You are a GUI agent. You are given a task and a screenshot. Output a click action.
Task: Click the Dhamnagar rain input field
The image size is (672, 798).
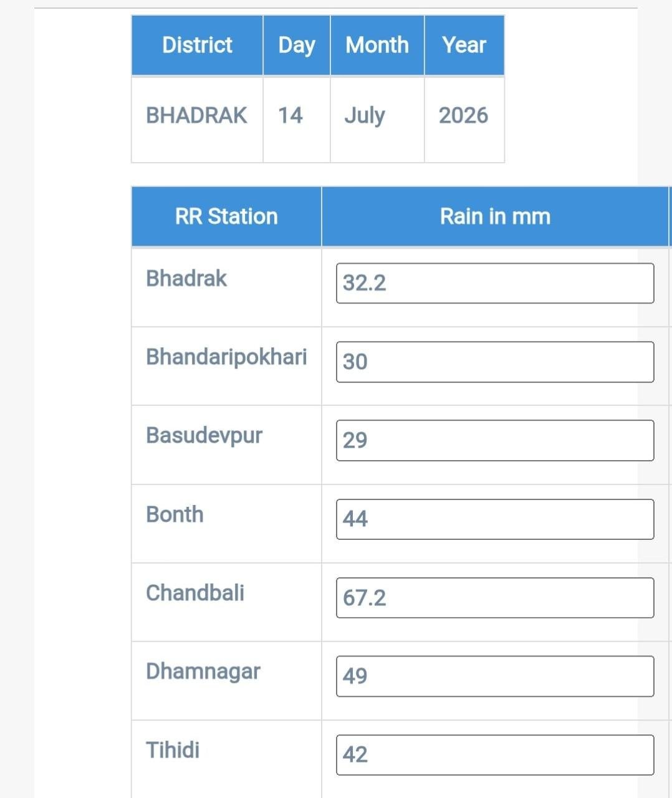[495, 676]
